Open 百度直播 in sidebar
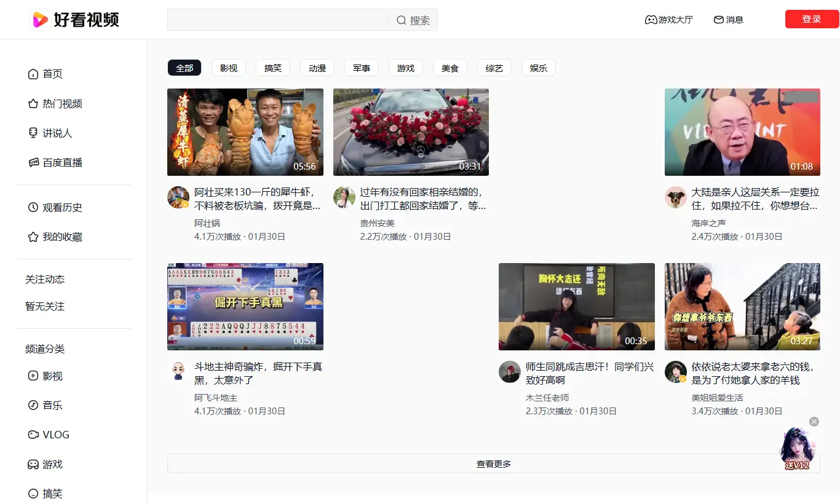840x504 pixels. coord(55,163)
